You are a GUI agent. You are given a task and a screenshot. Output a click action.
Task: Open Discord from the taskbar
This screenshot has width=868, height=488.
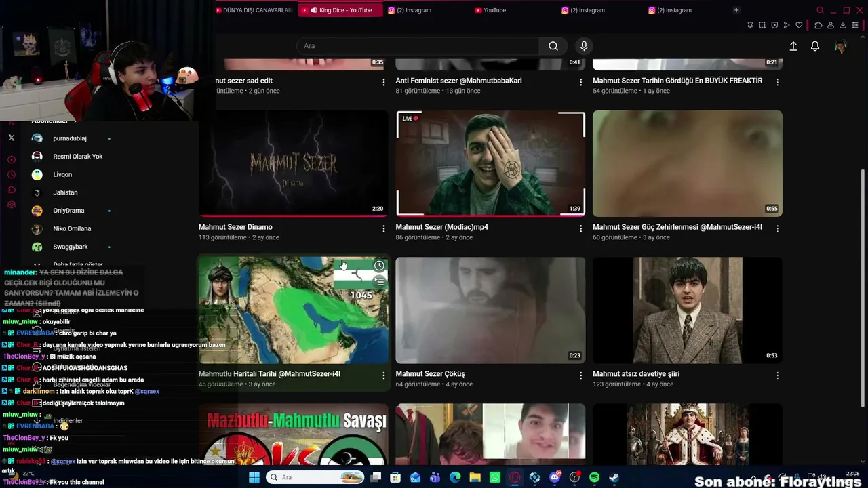[x=555, y=478]
